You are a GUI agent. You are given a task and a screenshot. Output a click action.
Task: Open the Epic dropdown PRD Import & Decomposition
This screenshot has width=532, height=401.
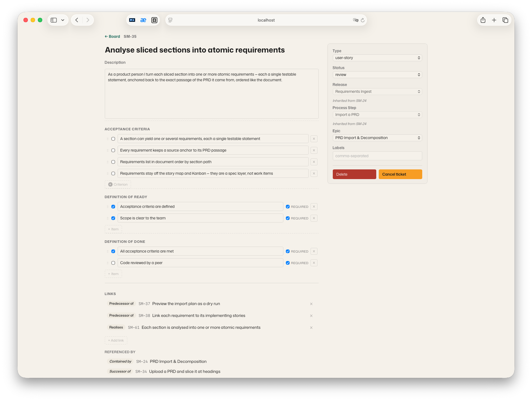coord(377,138)
